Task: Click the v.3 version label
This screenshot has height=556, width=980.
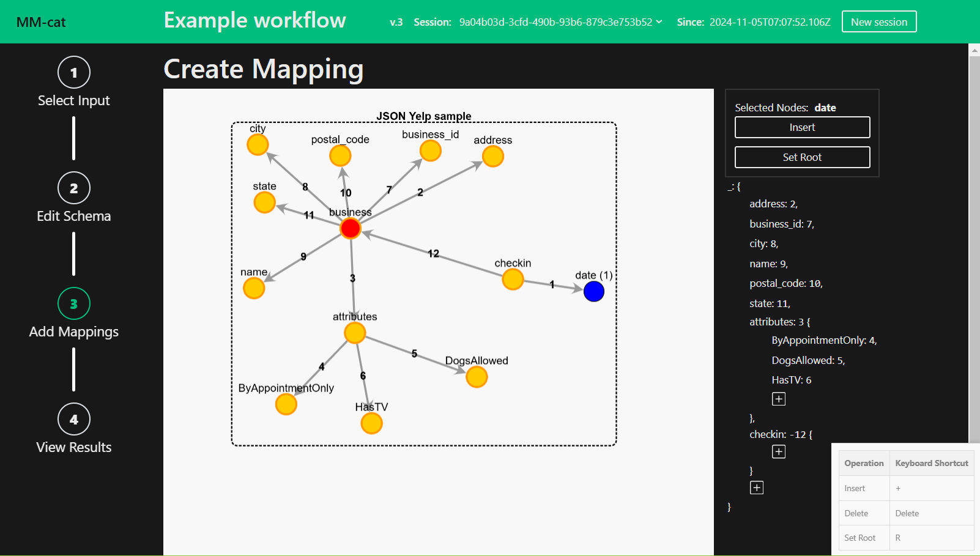Action: point(396,22)
